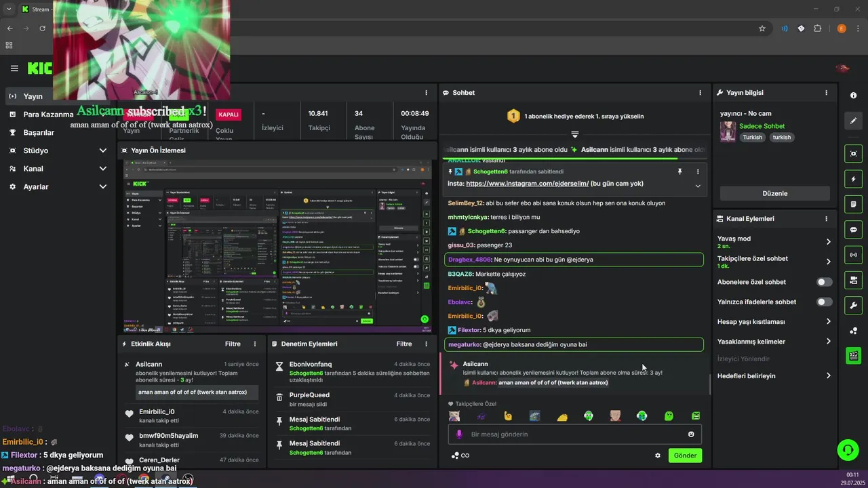Select the Turkish language tag
The height and width of the screenshot is (488, 868).
pyautogui.click(x=752, y=137)
